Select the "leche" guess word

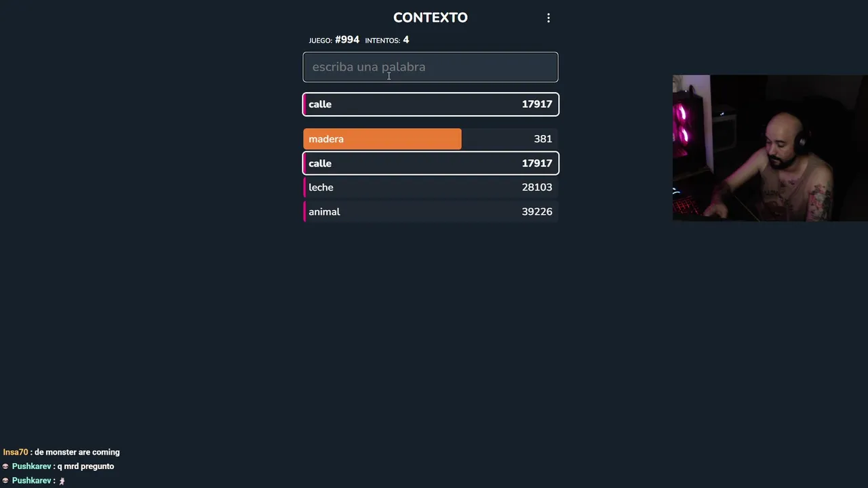pyautogui.click(x=321, y=188)
